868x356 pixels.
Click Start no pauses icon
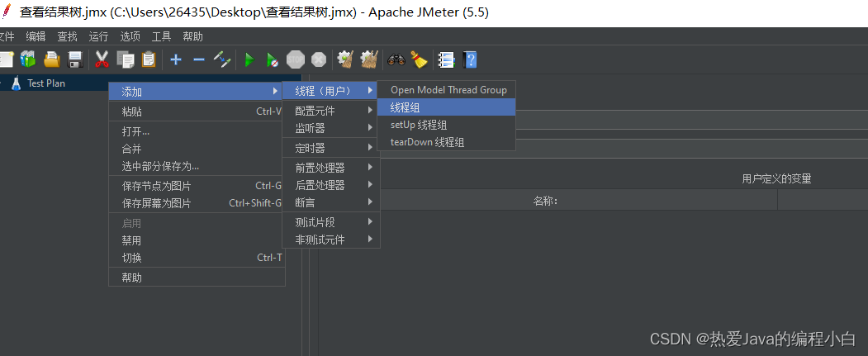[x=272, y=59]
